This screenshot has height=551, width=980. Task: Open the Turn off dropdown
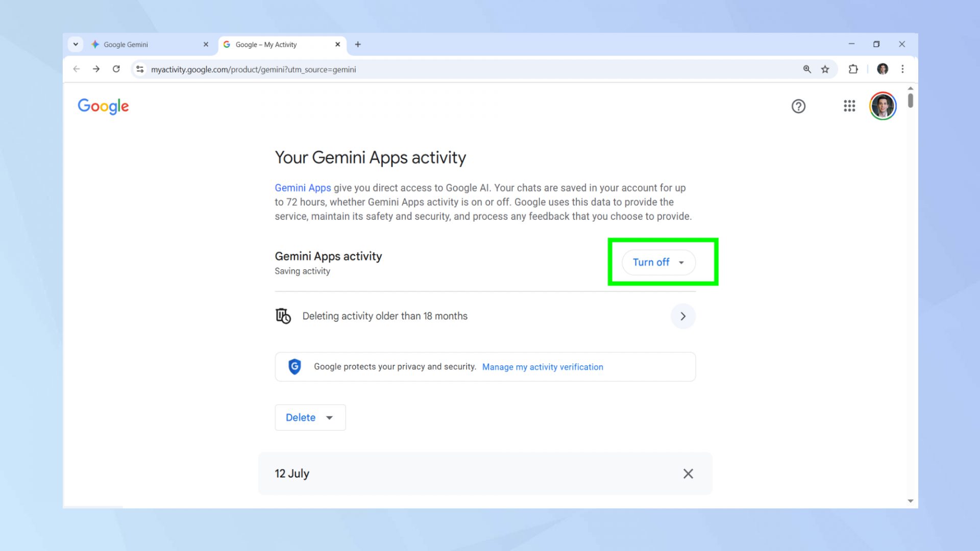(x=658, y=262)
